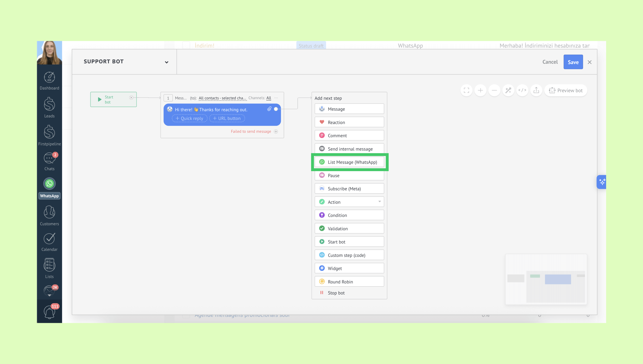Click the magic wand auto-arrange icon
This screenshot has width=643, height=364.
coord(508,90)
